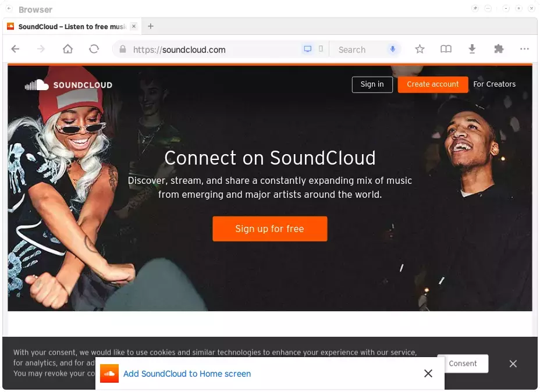Viewport: 540px width, 392px height.
Task: Click the SoundCloud logo in the page header
Action: [67, 84]
